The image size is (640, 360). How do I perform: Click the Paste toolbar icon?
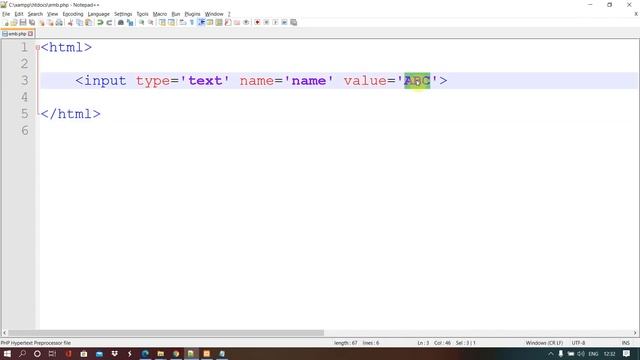coord(88,22)
